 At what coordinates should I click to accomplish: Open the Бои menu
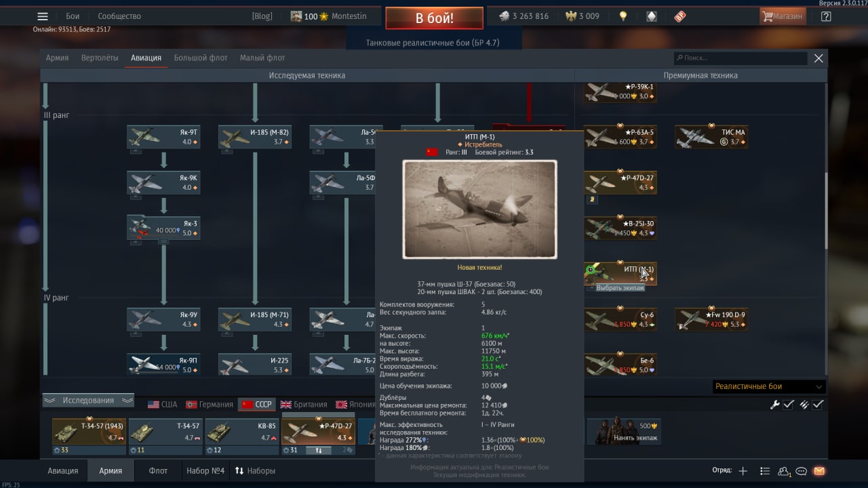(73, 16)
